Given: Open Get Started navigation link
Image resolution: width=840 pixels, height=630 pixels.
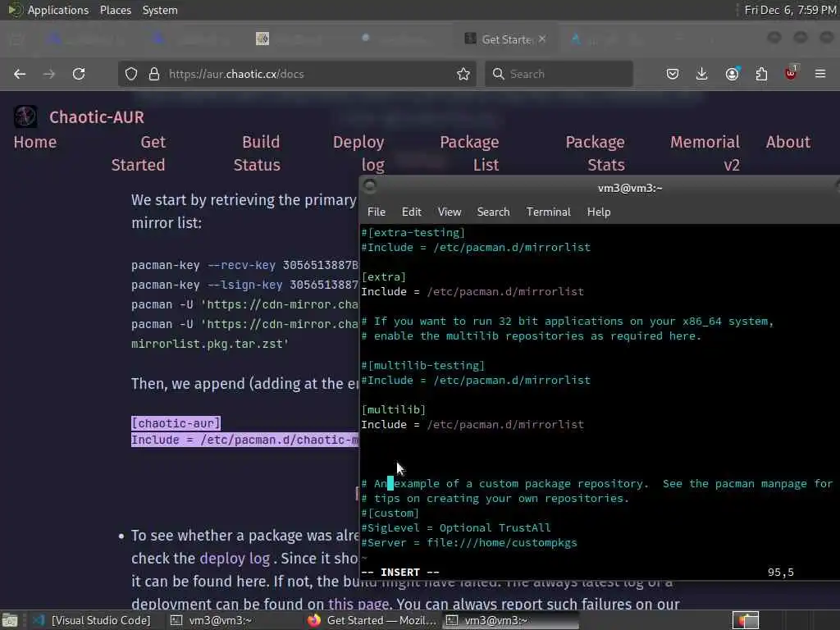Looking at the screenshot, I should coord(138,153).
